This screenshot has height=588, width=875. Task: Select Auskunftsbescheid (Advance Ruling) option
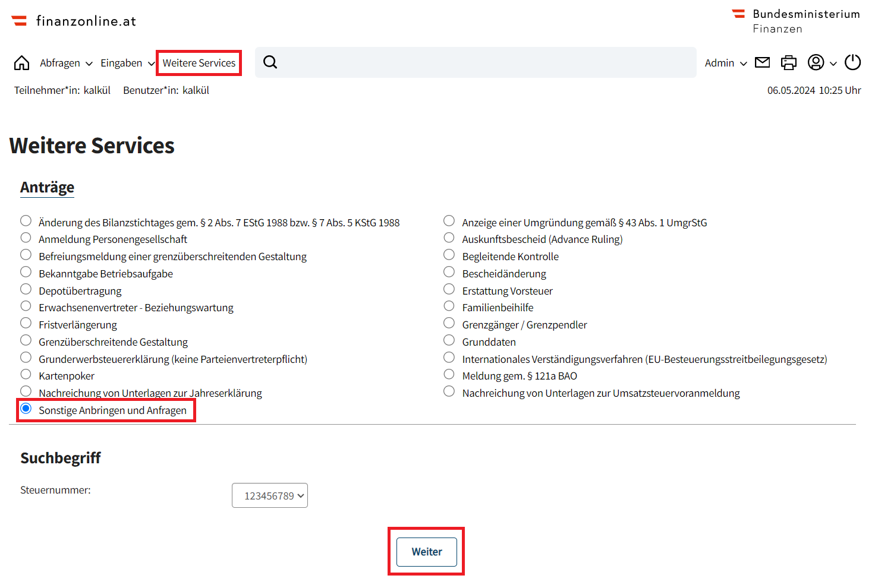coord(449,237)
